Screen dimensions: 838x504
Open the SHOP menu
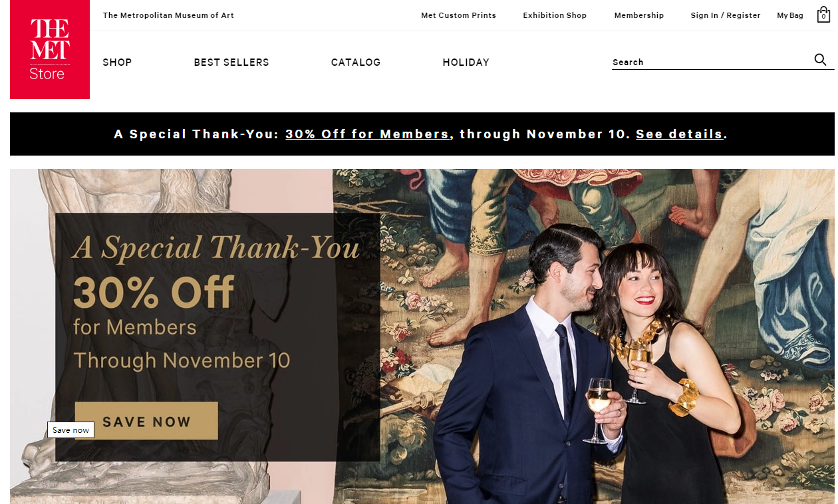click(117, 63)
